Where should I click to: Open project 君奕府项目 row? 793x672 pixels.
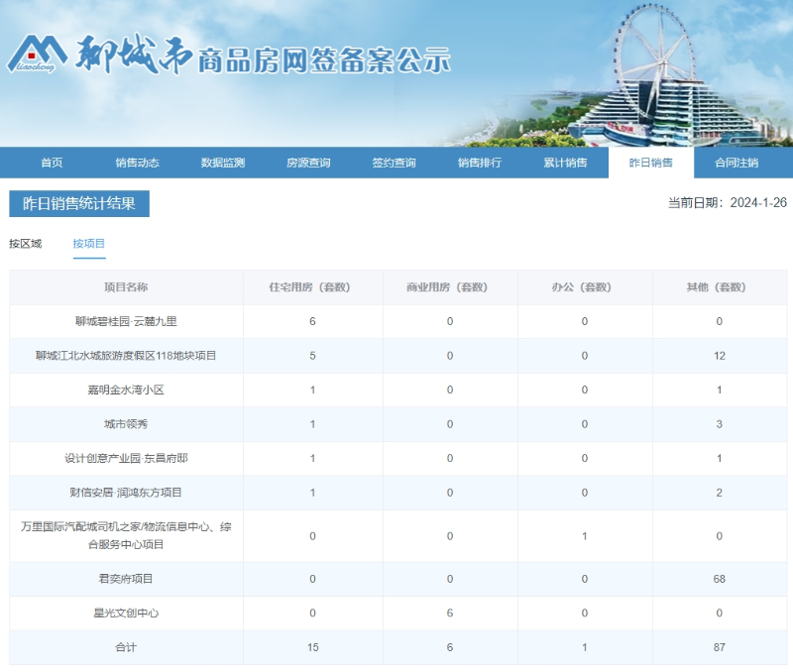click(126, 579)
